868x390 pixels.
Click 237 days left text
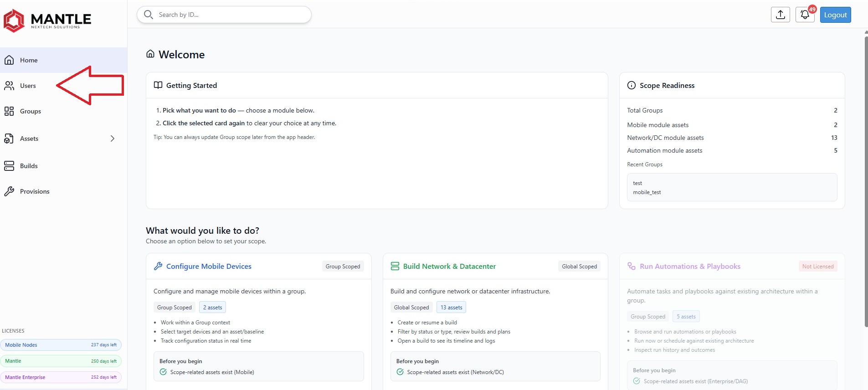[104, 345]
